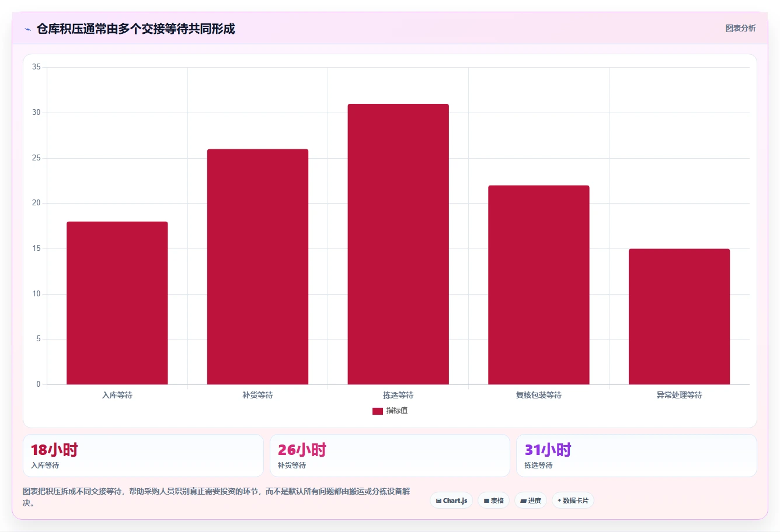Toggle the 指标值 legend color swatch
Image resolution: width=780 pixels, height=532 pixels.
[x=378, y=411]
